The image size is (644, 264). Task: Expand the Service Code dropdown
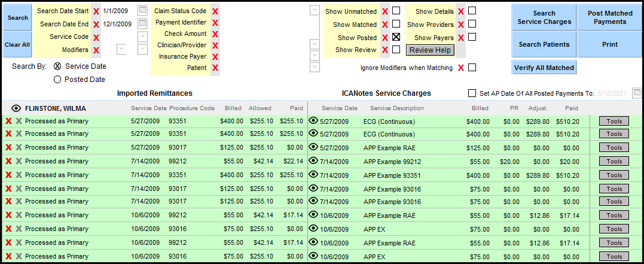142,37
